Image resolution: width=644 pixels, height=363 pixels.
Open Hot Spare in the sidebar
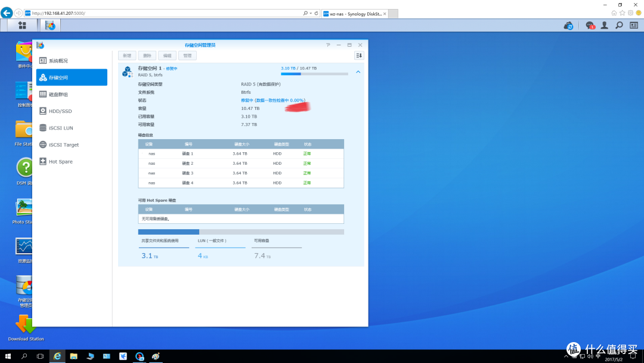click(72, 162)
